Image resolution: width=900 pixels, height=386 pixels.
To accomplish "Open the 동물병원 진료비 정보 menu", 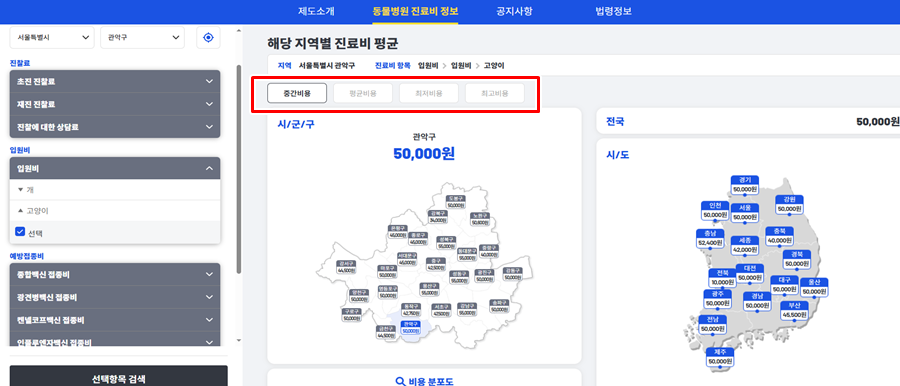I will click(415, 11).
